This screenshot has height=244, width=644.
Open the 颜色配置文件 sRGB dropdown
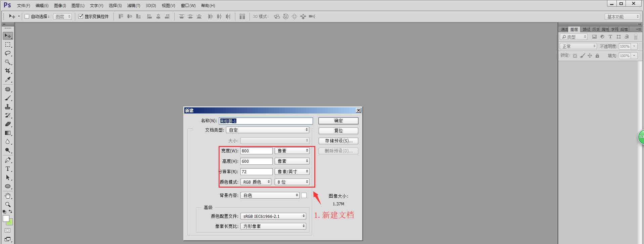273,216
